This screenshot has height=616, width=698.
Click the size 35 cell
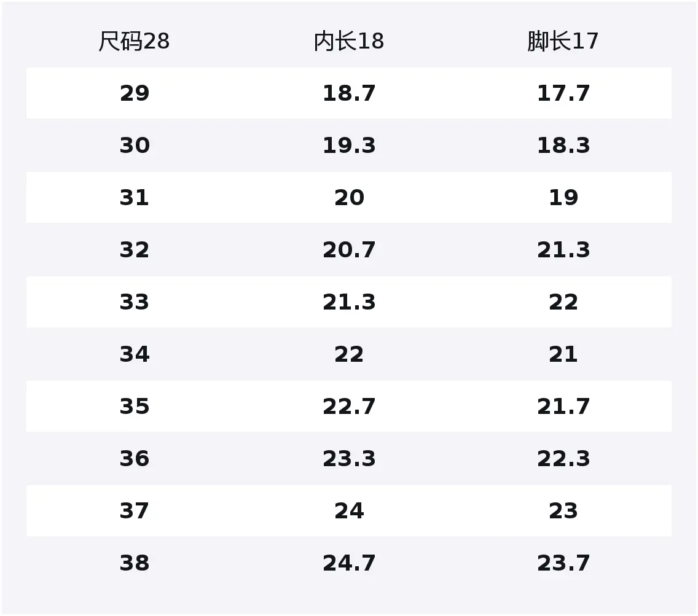coord(135,407)
